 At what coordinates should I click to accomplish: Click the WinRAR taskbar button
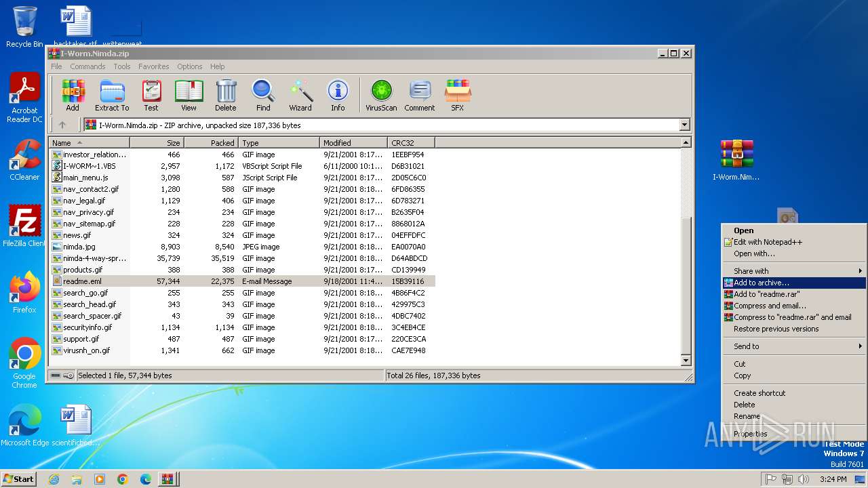coord(167,479)
